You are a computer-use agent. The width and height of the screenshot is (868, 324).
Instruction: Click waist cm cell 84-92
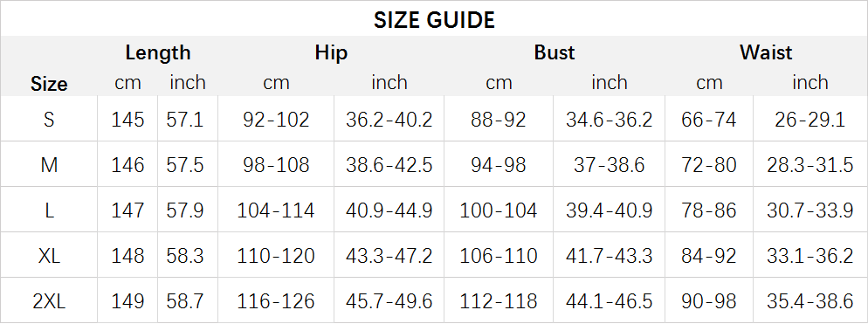click(708, 255)
